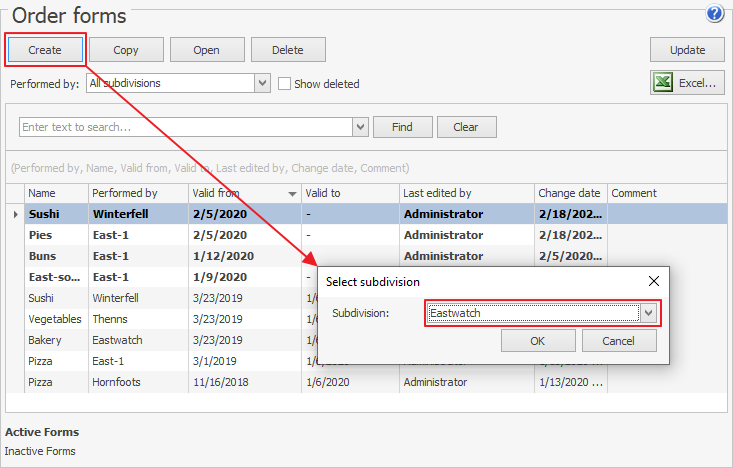Confirm with OK in subdivision dialog
Screen dimensions: 733x468
click(538, 341)
